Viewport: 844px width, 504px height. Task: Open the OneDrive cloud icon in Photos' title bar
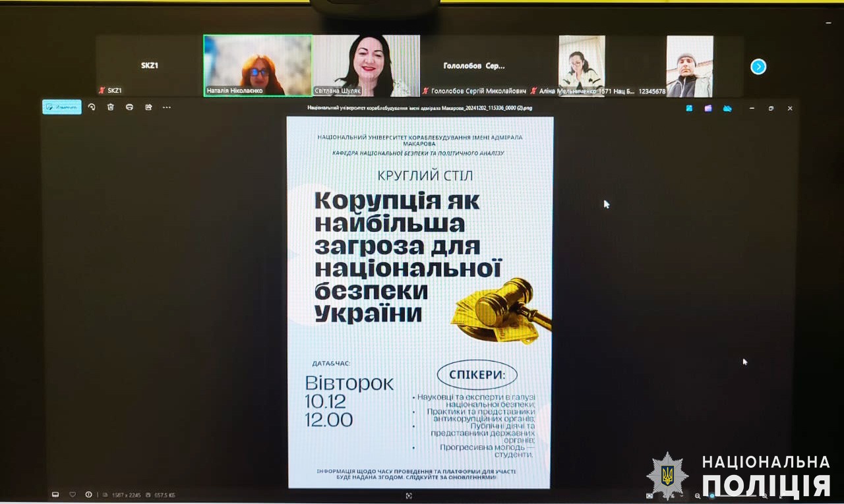point(727,108)
